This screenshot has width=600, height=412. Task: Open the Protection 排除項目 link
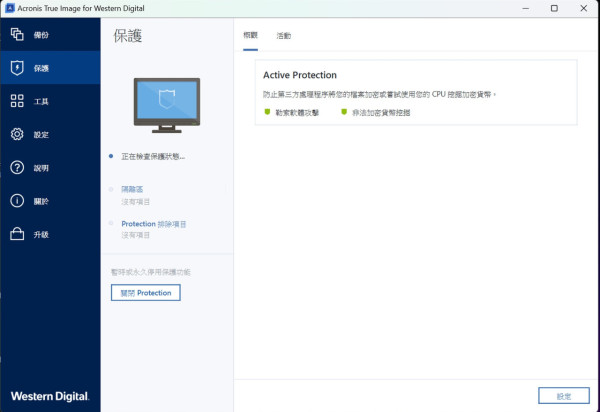click(x=154, y=224)
